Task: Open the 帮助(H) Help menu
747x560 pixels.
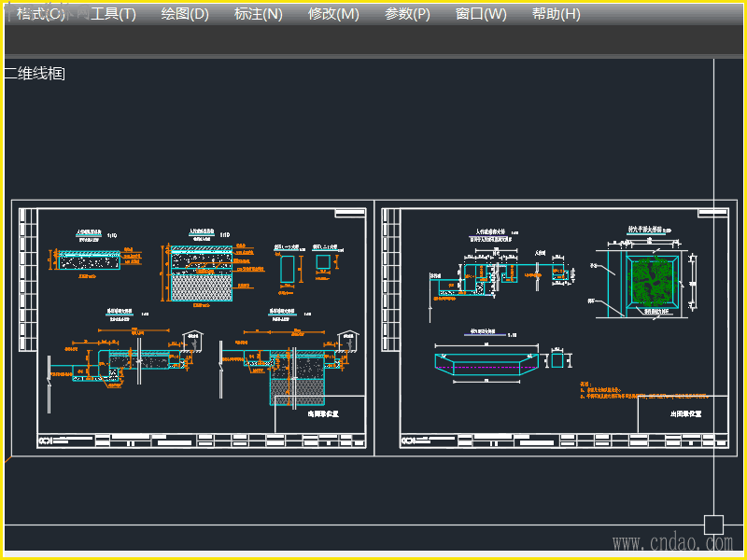Action: coord(556,14)
